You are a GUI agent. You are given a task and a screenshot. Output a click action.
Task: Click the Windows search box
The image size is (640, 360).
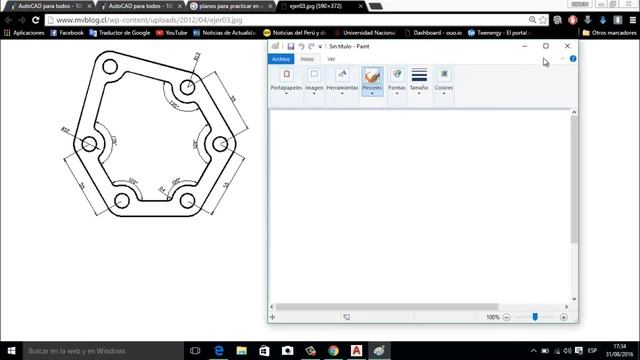click(103, 351)
